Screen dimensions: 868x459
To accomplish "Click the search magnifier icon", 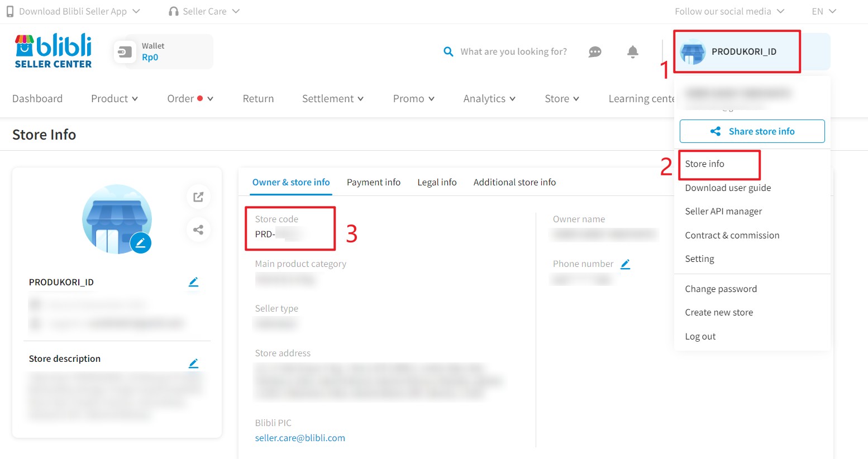I will [x=448, y=51].
